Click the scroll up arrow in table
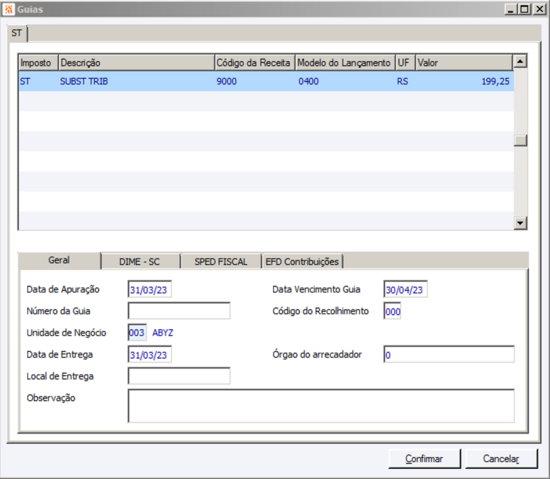Viewport: 550px width, 479px height. click(x=520, y=62)
